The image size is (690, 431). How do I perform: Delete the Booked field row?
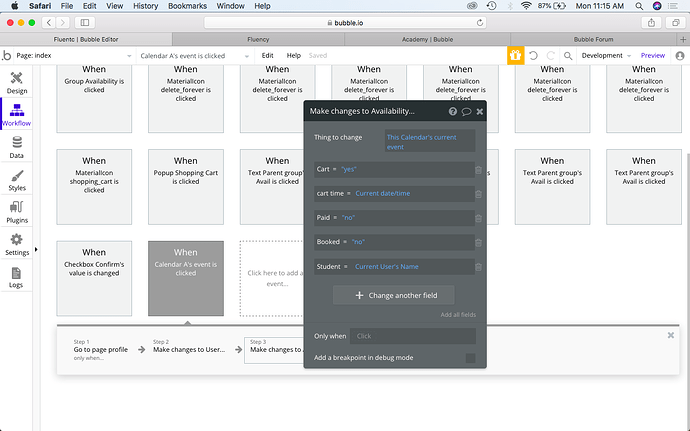[x=478, y=242]
